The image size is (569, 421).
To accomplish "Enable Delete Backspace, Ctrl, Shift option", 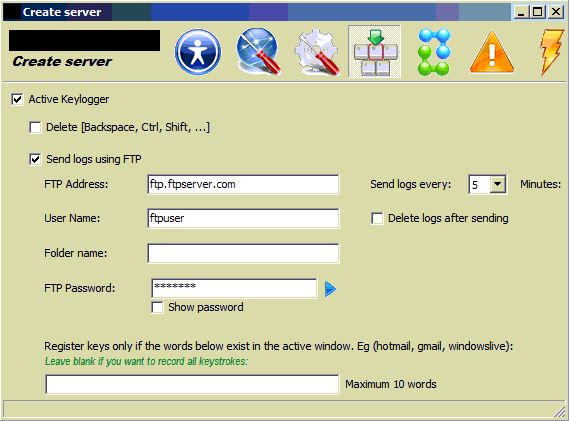I will click(35, 127).
